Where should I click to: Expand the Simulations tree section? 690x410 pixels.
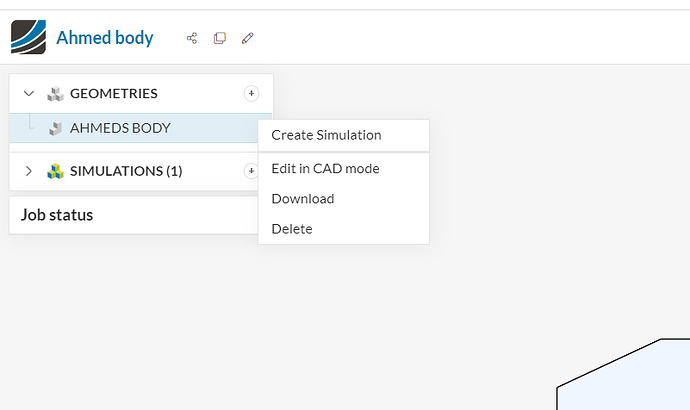pos(29,171)
